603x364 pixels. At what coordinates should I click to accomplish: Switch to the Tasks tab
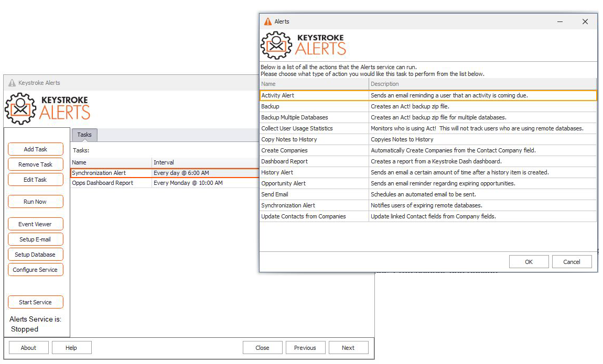pos(84,135)
